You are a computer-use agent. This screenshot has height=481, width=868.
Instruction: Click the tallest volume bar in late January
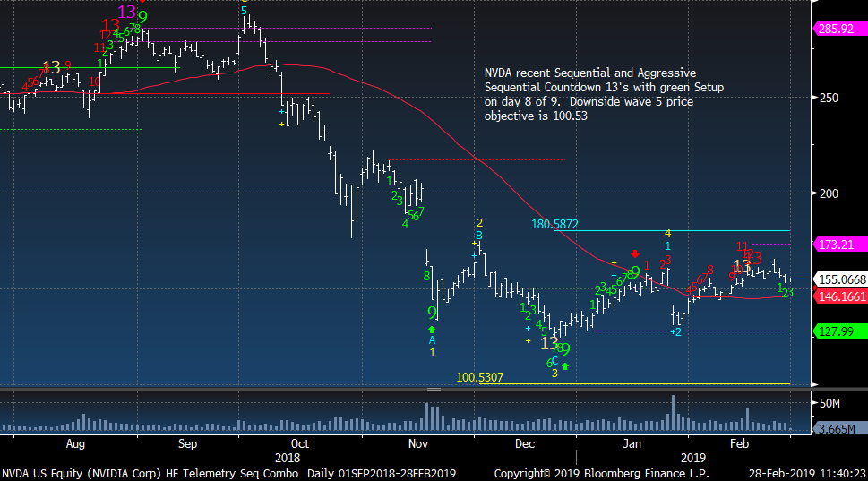(x=673, y=413)
